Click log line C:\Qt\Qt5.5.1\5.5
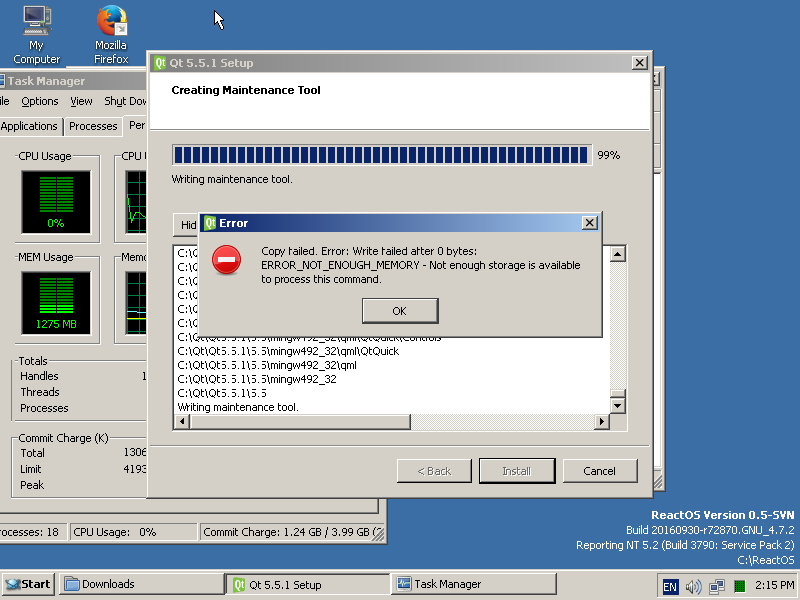Viewport: 800px width, 600px height. tap(222, 393)
